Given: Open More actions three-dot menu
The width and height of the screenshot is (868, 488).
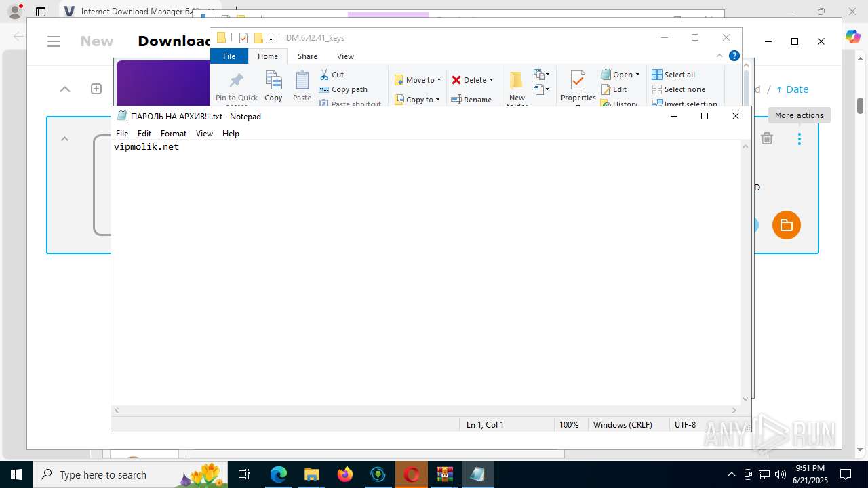Looking at the screenshot, I should point(800,138).
